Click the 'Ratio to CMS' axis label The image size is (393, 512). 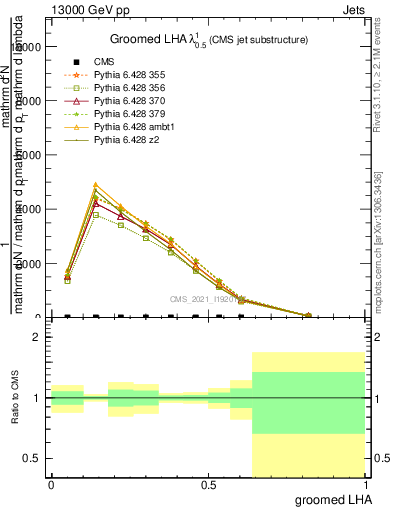coord(15,397)
